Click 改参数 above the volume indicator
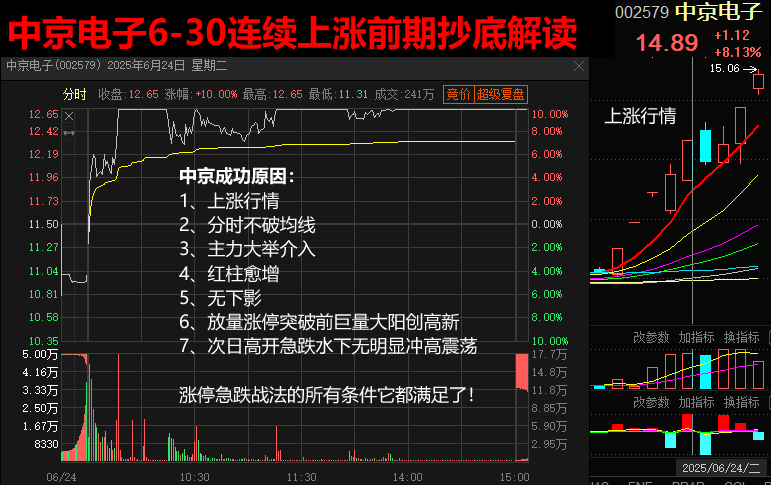Screen dimensions: 771x485 coord(651,337)
